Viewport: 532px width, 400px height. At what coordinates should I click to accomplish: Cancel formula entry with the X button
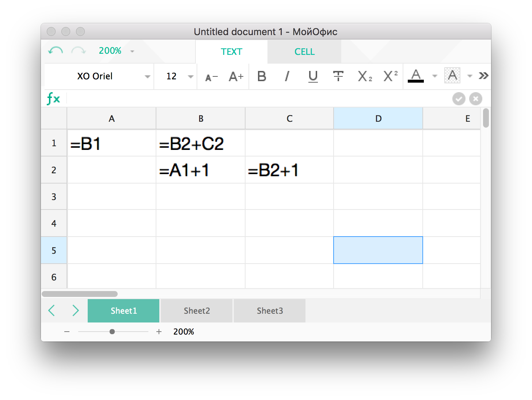tap(475, 99)
